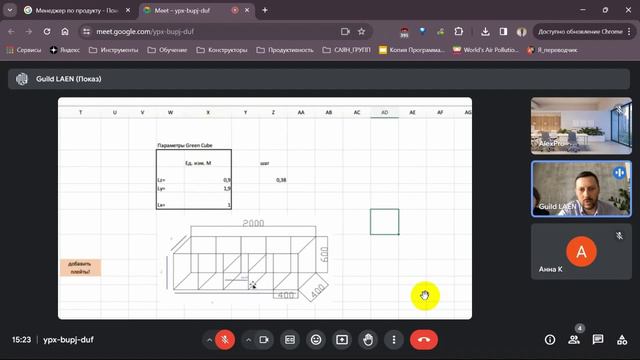Open meeting activities panel
This screenshot has height=360, width=640.
tap(622, 340)
